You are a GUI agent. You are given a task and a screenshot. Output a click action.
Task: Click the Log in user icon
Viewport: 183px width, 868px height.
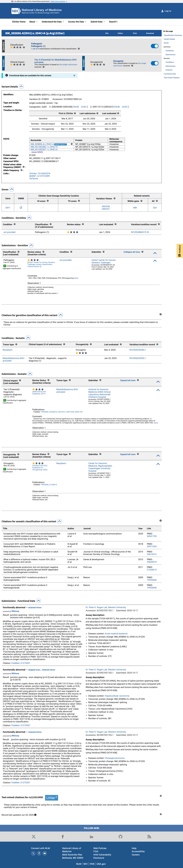(162, 11)
